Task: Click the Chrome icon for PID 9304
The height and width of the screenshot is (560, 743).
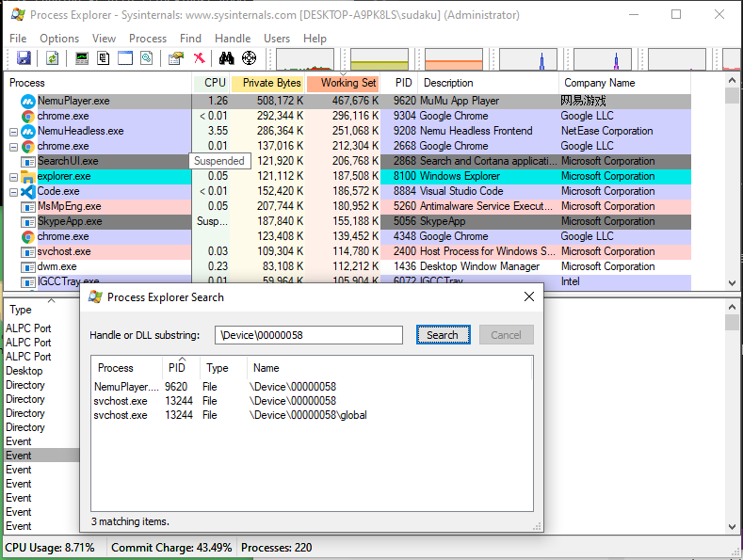Action: point(28,116)
